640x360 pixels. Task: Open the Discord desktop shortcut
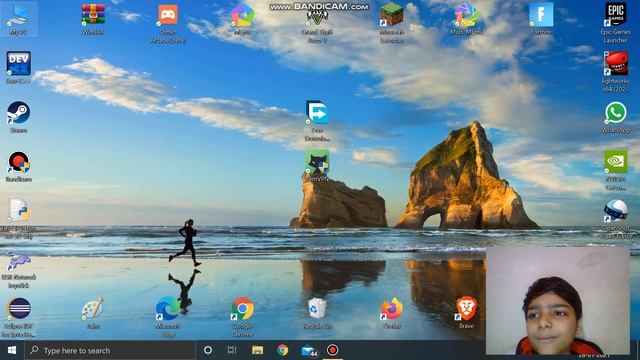coord(168,24)
